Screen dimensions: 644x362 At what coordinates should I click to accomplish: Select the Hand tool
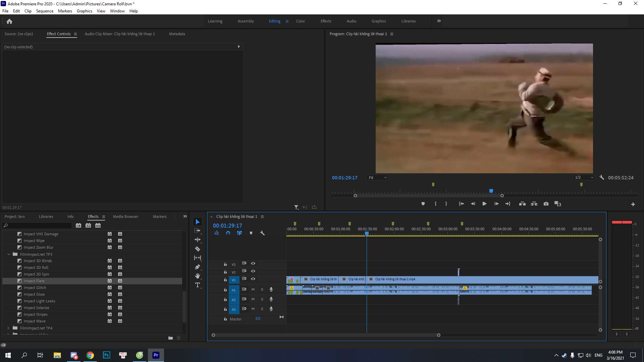(198, 276)
